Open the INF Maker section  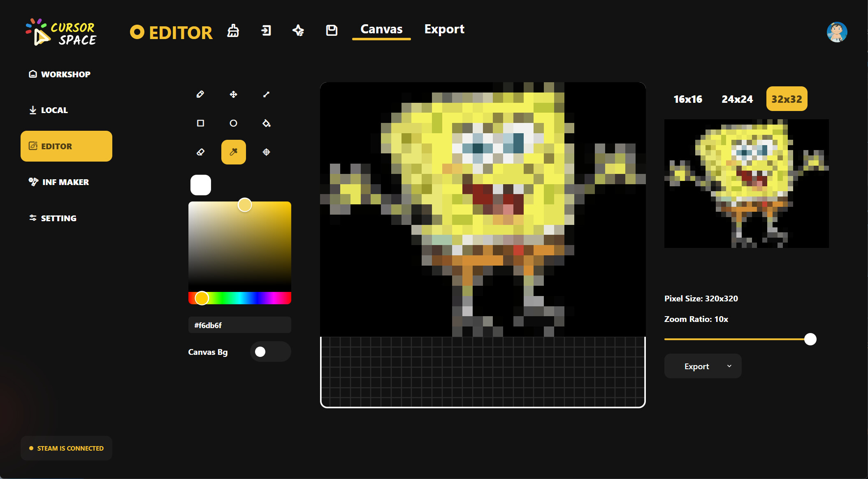65,182
